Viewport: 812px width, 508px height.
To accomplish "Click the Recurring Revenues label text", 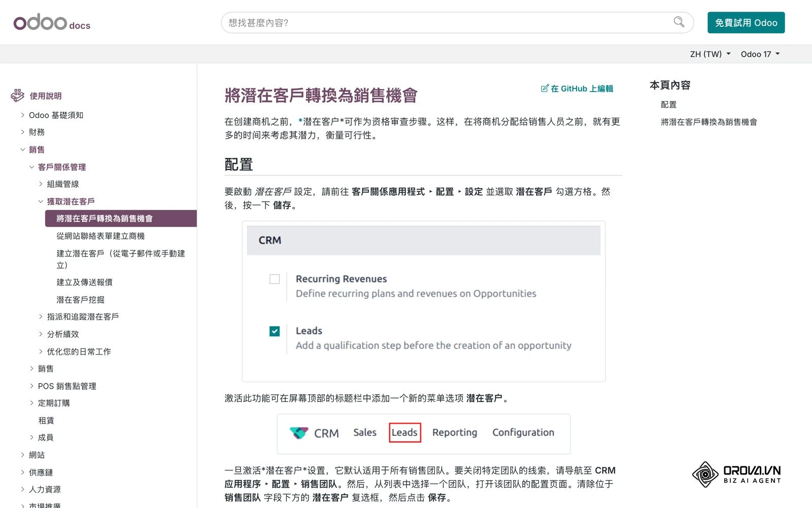I will coord(341,279).
